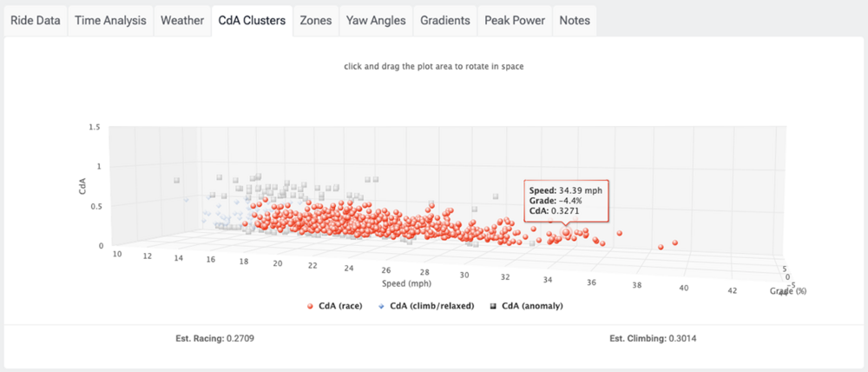Toggle the CdA (climb/relaxed) legend series
This screenshot has width=868, height=372.
coord(426,306)
